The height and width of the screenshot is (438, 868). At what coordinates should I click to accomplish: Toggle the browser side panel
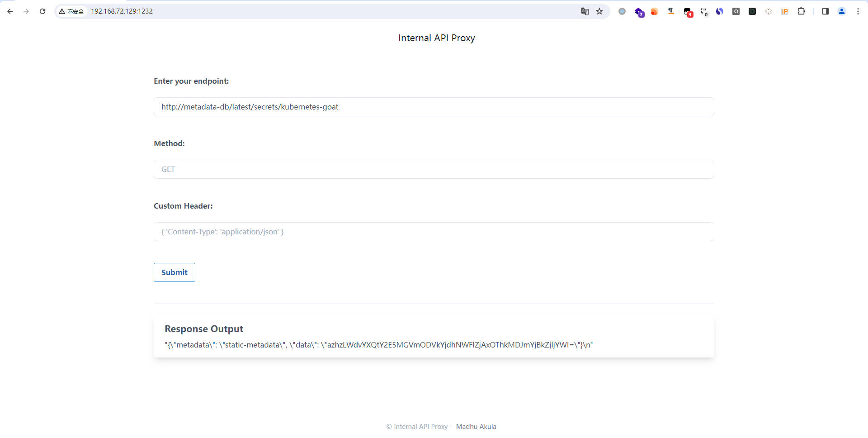826,11
